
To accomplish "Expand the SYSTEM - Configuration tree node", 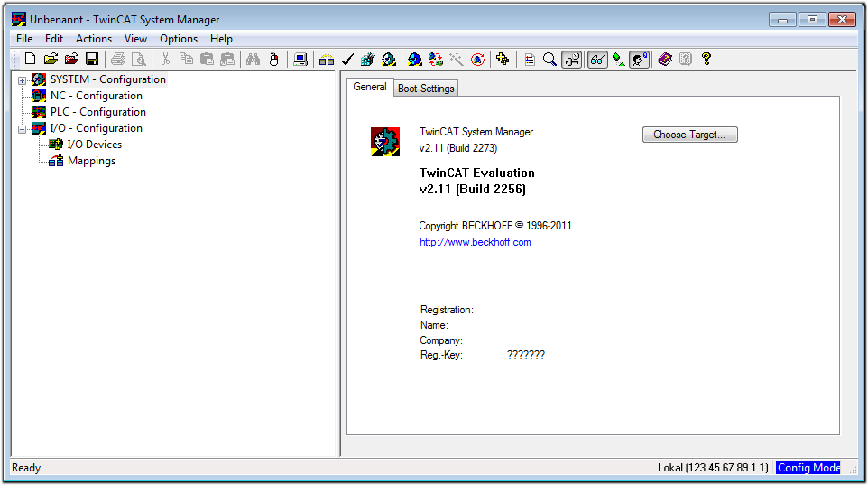I will point(23,80).
